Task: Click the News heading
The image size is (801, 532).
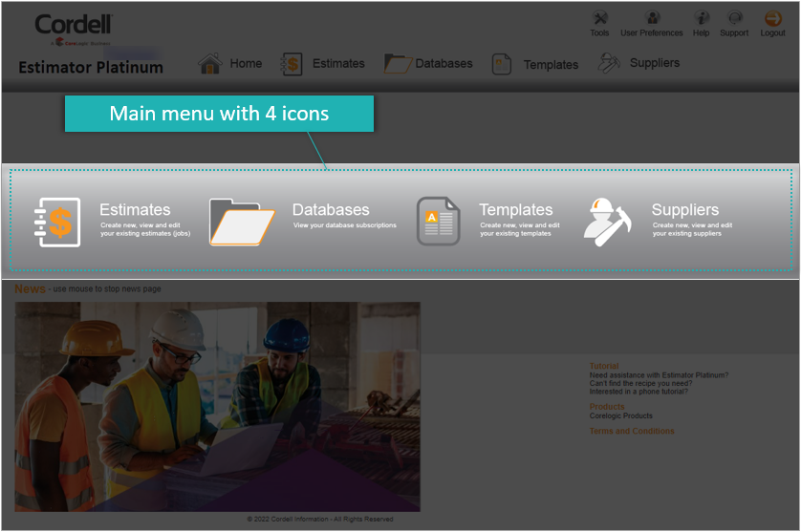Action: coord(30,289)
